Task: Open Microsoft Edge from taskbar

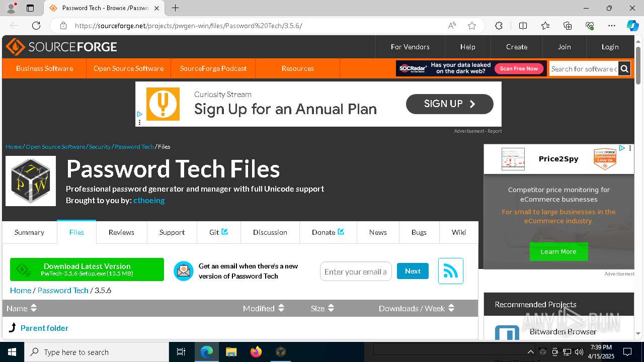Action: pyautogui.click(x=207, y=352)
